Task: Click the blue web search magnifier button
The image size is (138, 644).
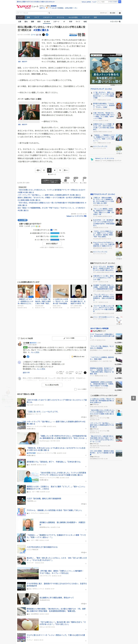Action: (x=120, y=2)
